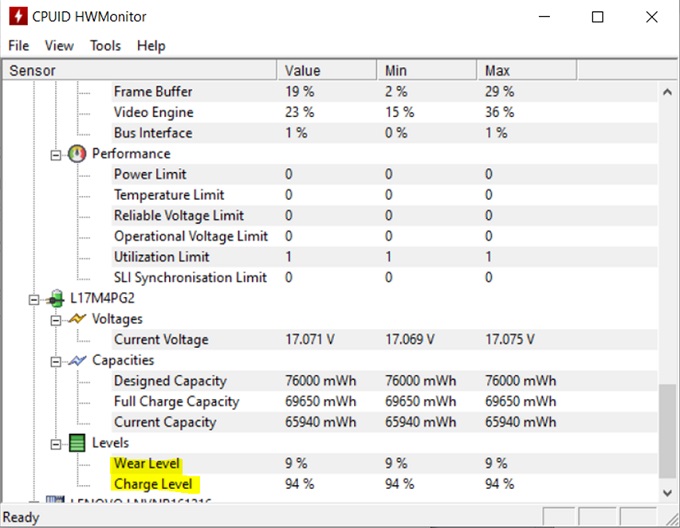Click the window resize grip icon
680x528 pixels.
click(x=671, y=518)
